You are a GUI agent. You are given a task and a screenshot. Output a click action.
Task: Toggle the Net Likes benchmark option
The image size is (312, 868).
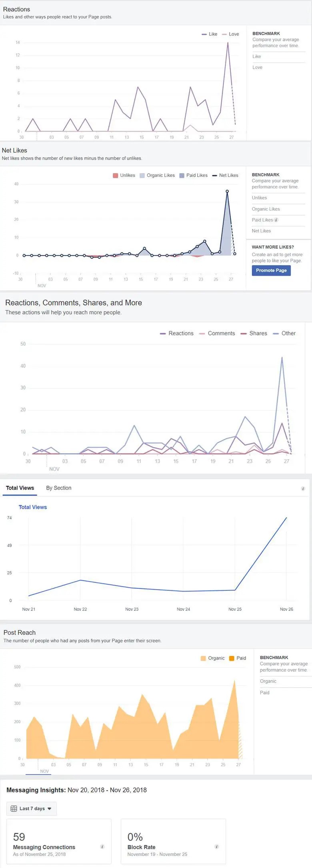point(261,231)
